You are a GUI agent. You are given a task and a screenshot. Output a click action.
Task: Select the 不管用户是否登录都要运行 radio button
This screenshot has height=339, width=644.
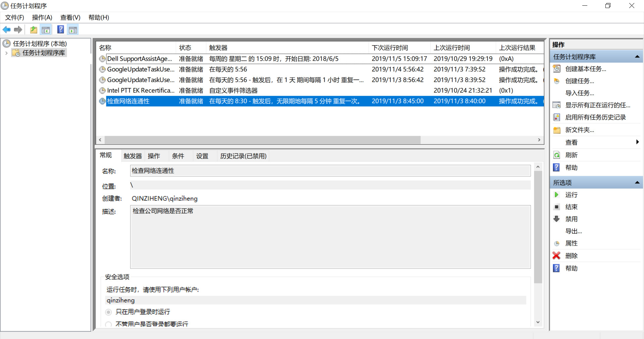coord(108,324)
